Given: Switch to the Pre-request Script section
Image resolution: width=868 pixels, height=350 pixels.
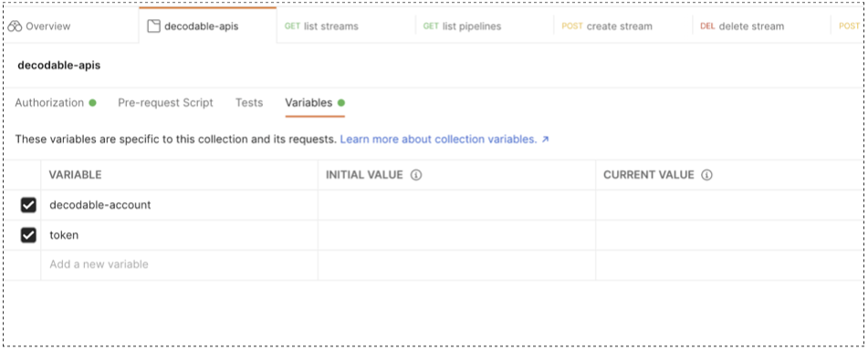Looking at the screenshot, I should [x=165, y=103].
